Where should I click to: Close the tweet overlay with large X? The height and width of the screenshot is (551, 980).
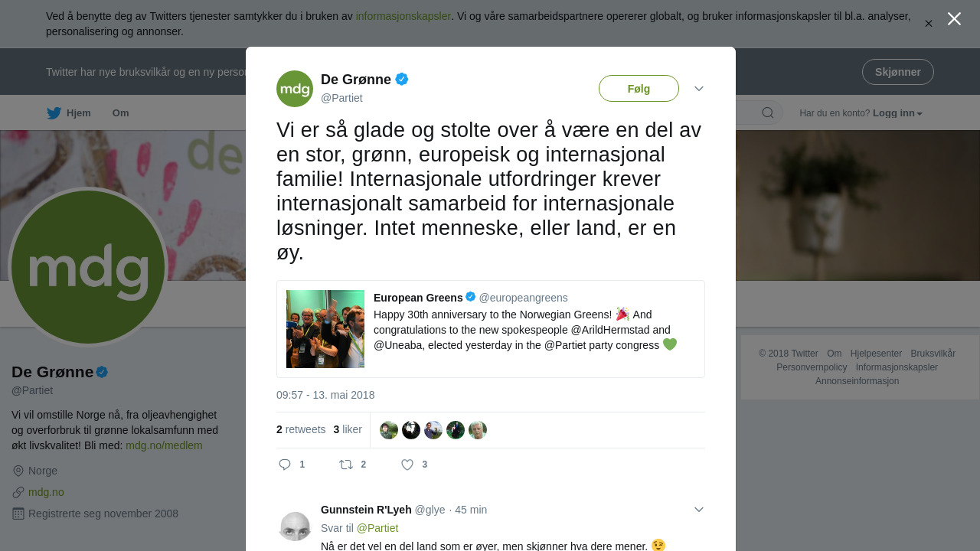[954, 18]
